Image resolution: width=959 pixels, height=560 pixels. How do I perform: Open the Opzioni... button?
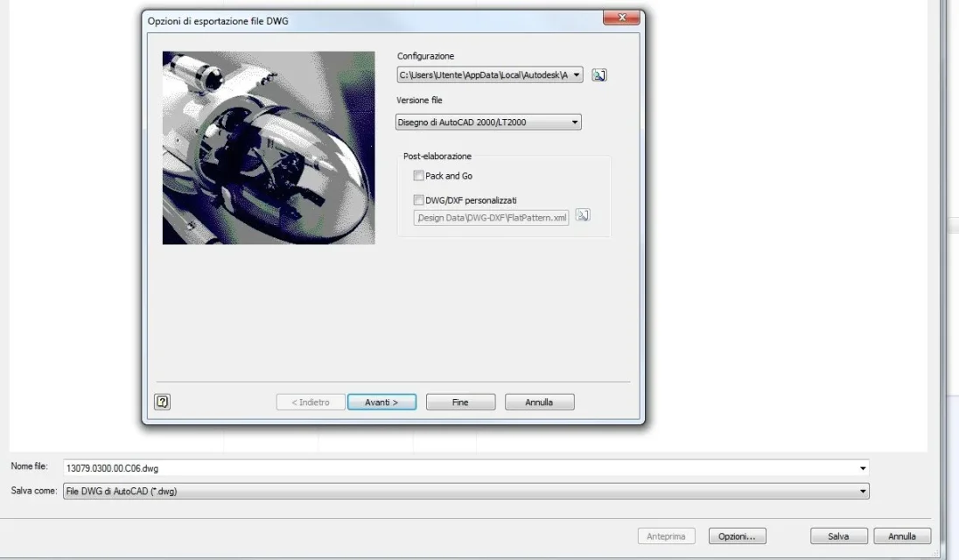pyautogui.click(x=737, y=536)
